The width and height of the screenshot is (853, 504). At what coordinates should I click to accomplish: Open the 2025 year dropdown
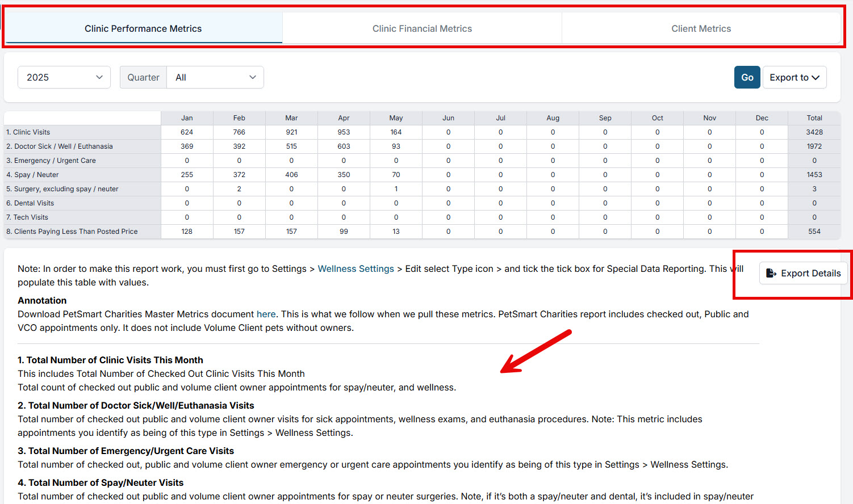click(x=64, y=77)
